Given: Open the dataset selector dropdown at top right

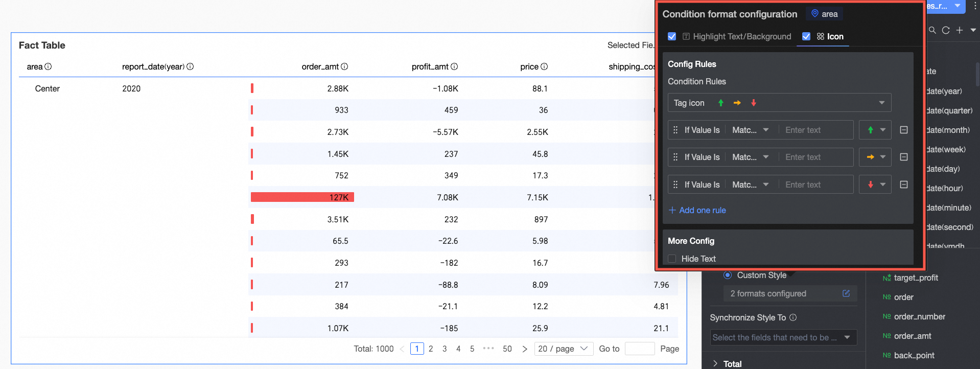Looking at the screenshot, I should tap(957, 6).
